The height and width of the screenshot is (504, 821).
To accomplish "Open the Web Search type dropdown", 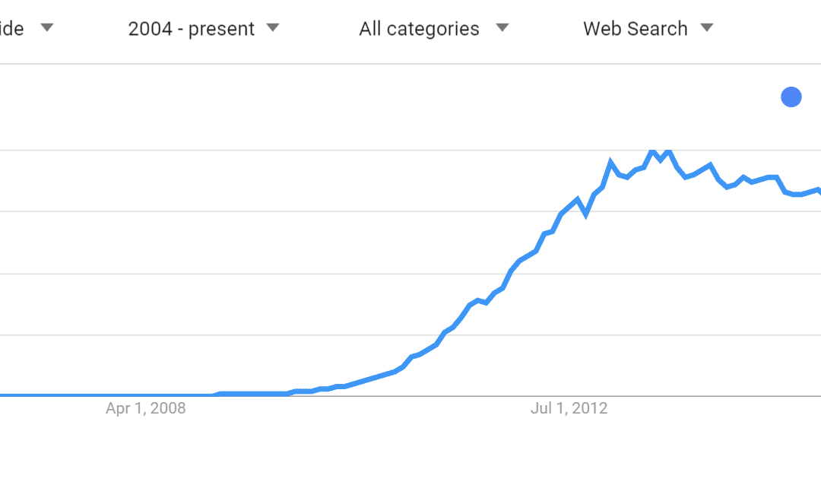I will click(x=635, y=29).
